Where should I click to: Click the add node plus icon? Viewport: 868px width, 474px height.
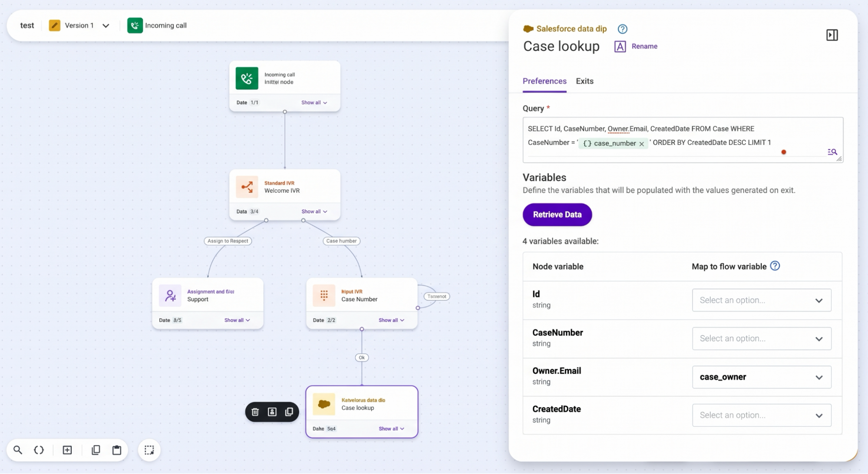point(67,450)
